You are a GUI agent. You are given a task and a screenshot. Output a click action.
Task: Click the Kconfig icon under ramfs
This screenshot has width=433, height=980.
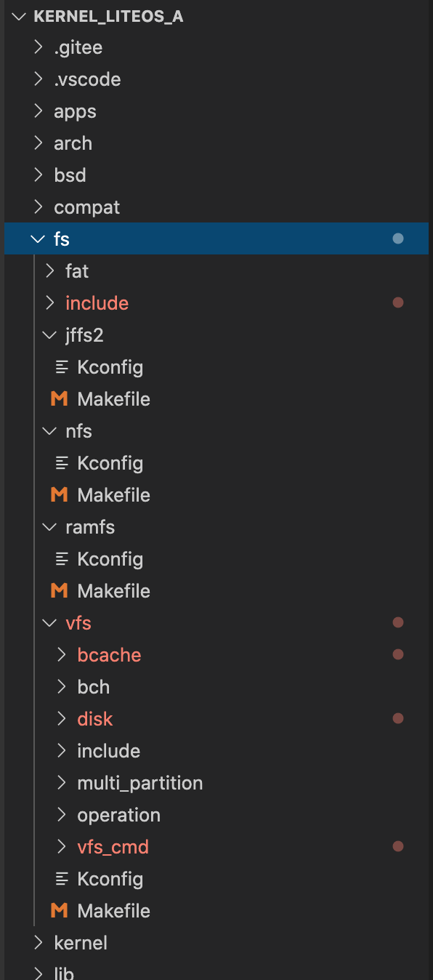coord(61,558)
